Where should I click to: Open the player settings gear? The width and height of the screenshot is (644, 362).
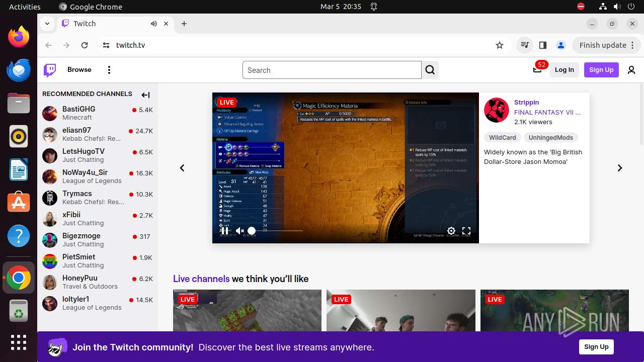[x=451, y=231]
